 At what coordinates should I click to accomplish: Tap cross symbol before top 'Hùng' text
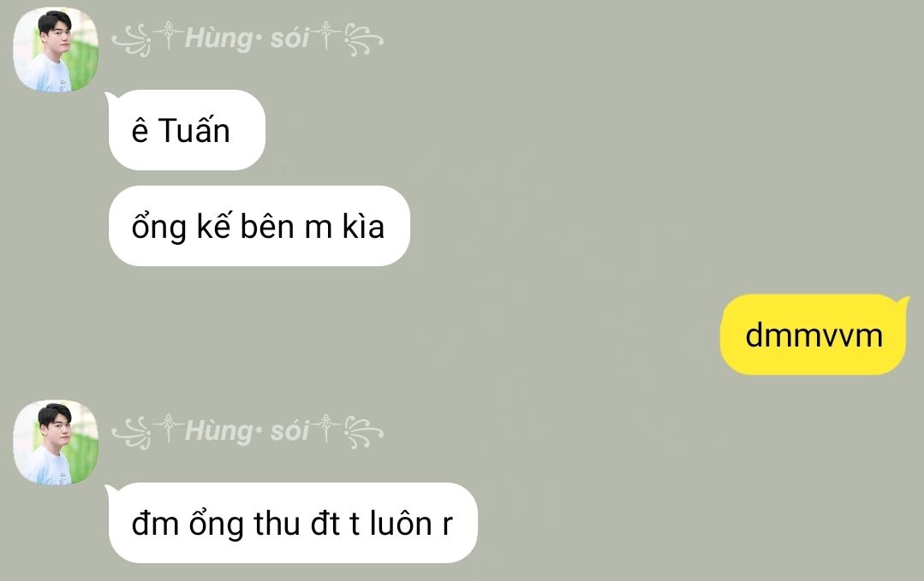click(x=169, y=36)
